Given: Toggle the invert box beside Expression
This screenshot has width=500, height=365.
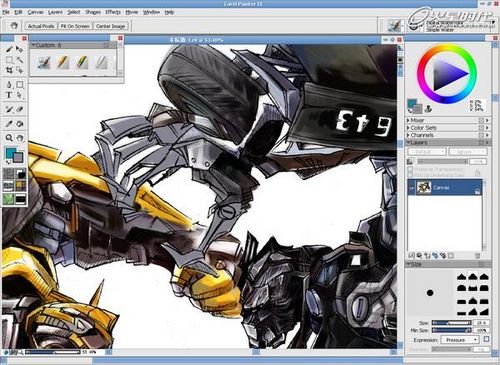Looking at the screenshot, I should point(486,339).
